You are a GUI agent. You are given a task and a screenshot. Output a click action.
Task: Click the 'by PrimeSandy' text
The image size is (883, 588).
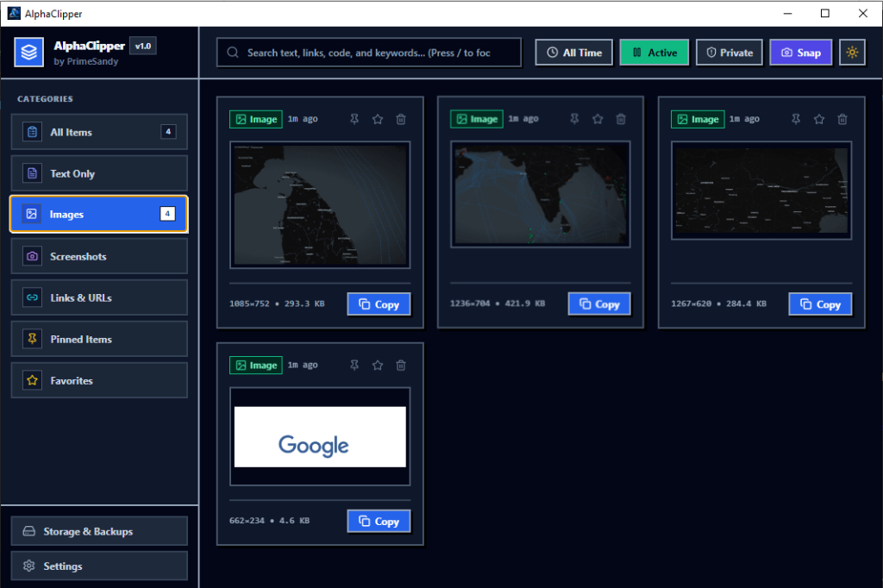tap(86, 61)
